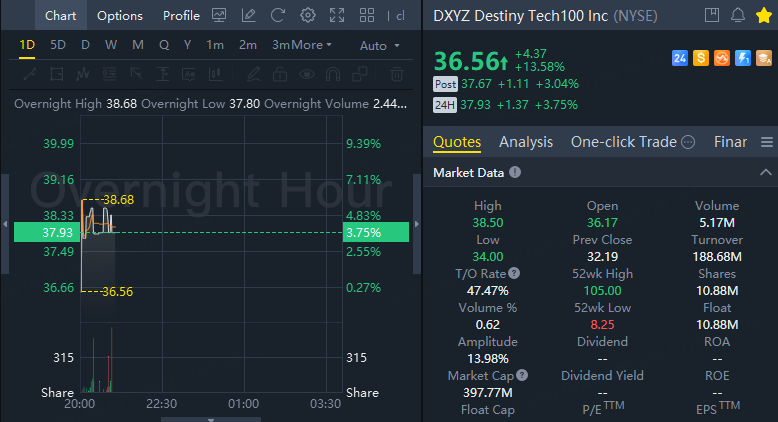Click the Post market label

tap(445, 84)
